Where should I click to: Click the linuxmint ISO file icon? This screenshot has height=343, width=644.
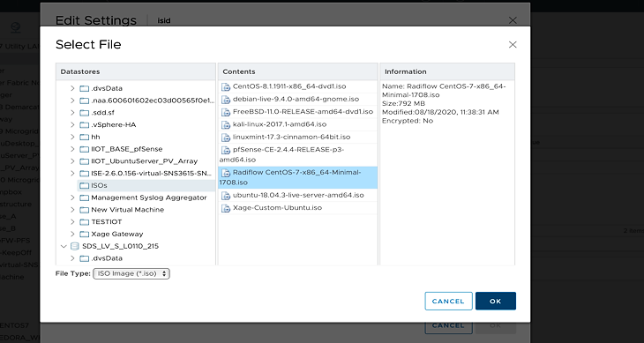(x=226, y=138)
